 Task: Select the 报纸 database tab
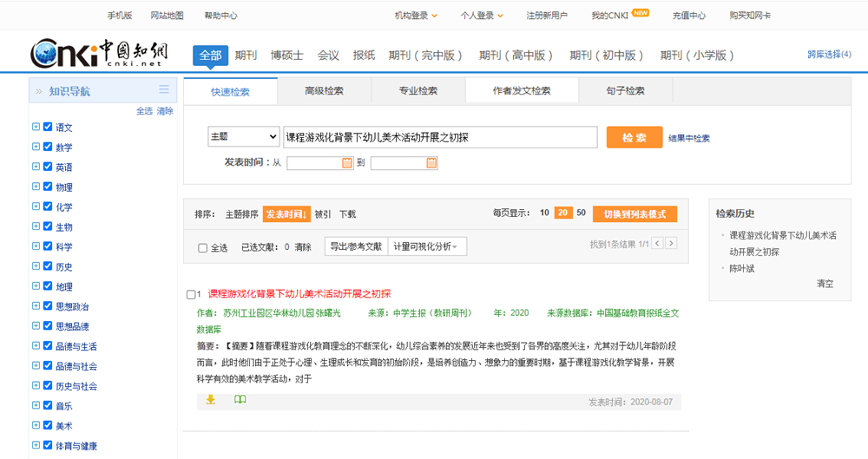(x=364, y=56)
